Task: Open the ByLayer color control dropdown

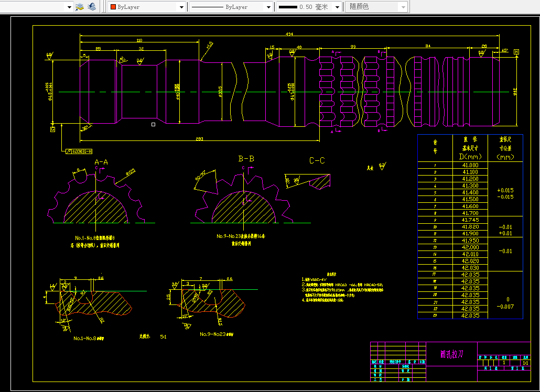Action: 147,7
